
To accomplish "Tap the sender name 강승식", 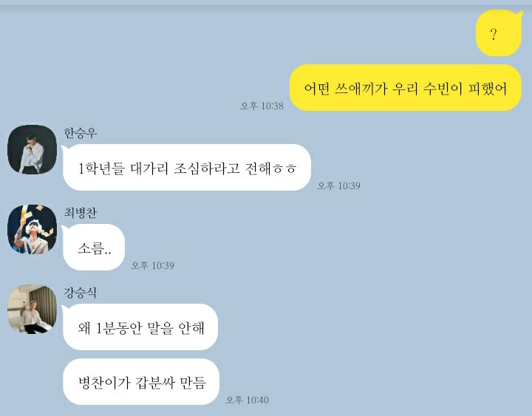I will (x=81, y=293).
